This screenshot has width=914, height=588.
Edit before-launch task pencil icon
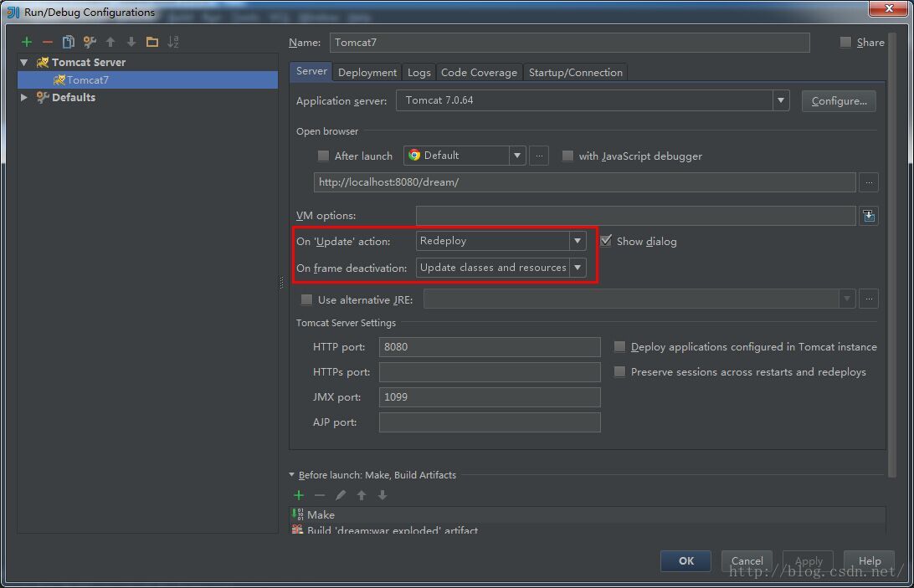point(341,495)
